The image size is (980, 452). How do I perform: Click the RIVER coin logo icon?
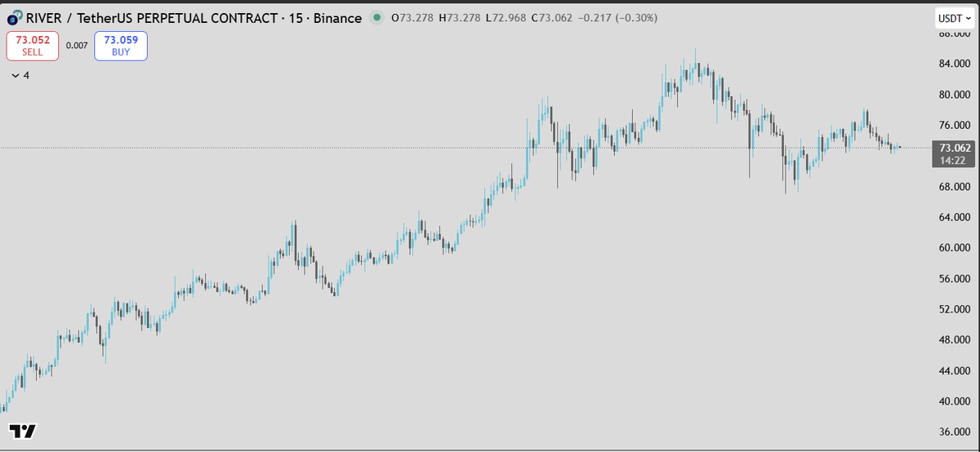click(13, 17)
